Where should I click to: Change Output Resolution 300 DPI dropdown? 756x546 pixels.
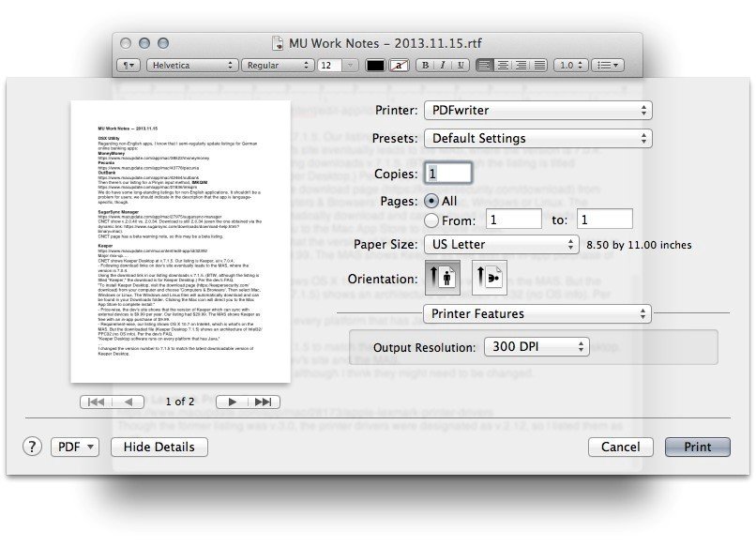(x=537, y=347)
